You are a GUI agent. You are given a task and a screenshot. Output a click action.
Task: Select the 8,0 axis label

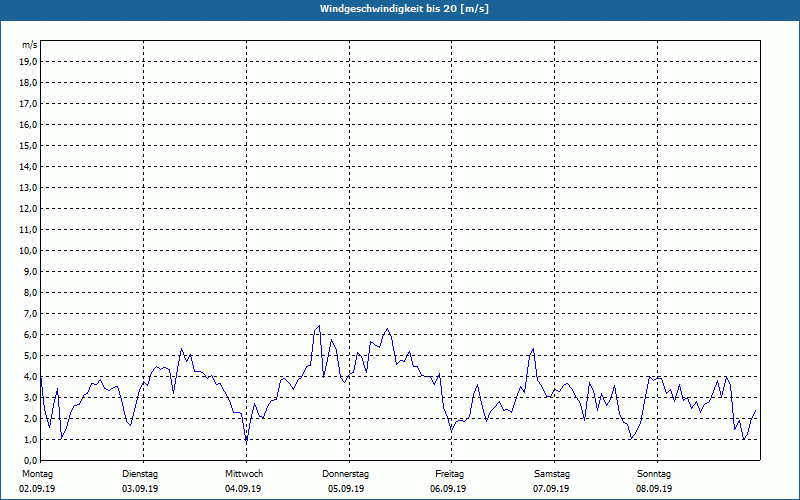coord(30,292)
